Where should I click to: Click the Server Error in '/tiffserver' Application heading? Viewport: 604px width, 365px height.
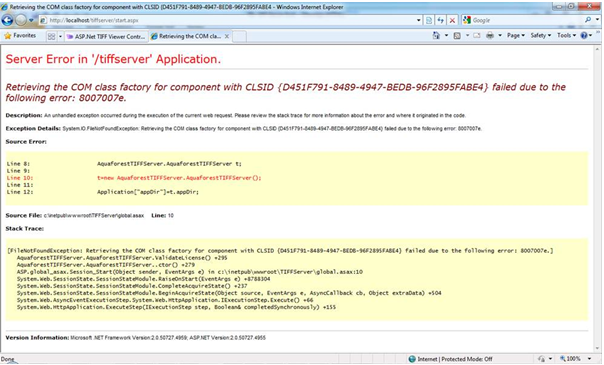coord(113,59)
